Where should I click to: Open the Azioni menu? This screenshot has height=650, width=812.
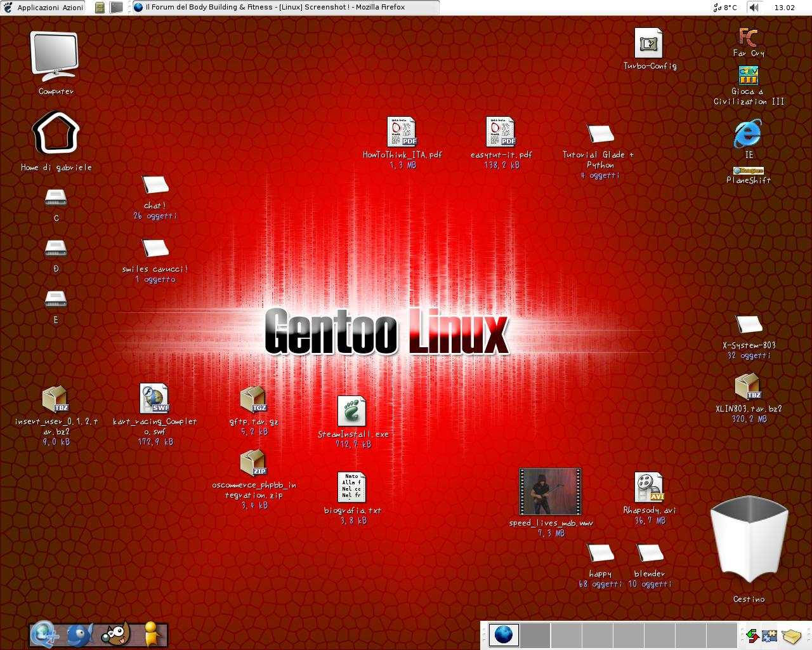pos(73,8)
